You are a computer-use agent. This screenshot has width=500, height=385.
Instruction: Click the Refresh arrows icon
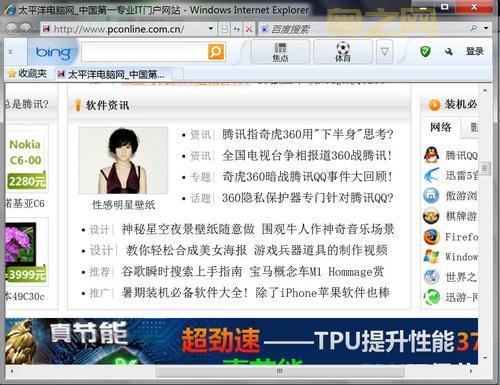pyautogui.click(x=236, y=29)
